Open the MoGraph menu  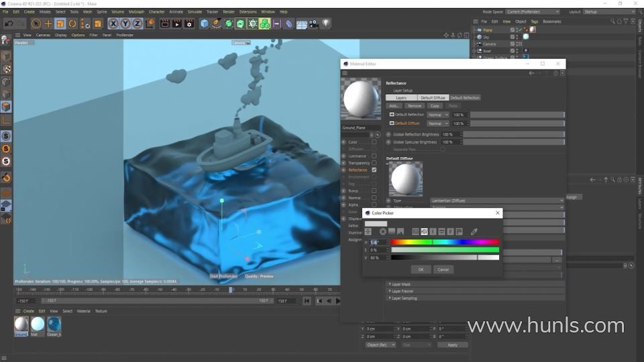tap(136, 11)
